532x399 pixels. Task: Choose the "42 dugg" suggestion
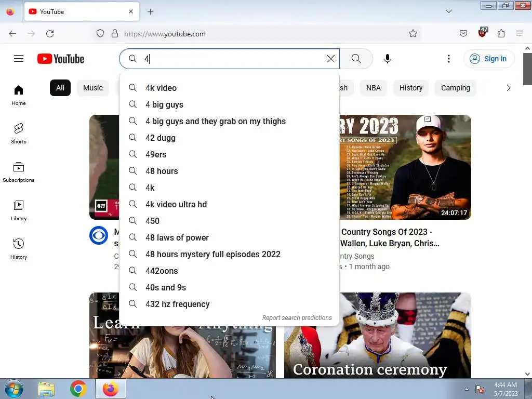click(x=229, y=138)
